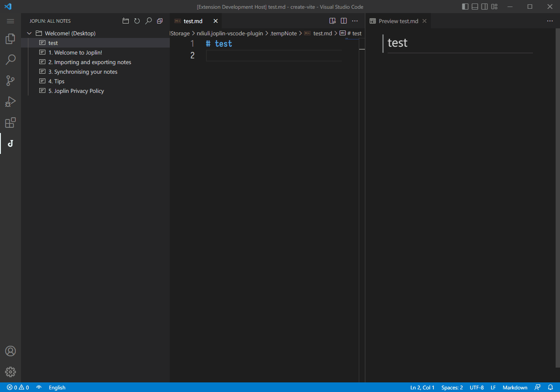Image resolution: width=560 pixels, height=392 pixels.
Task: Open note '5. Joplin Privacy Policy'
Action: pyautogui.click(x=95, y=91)
